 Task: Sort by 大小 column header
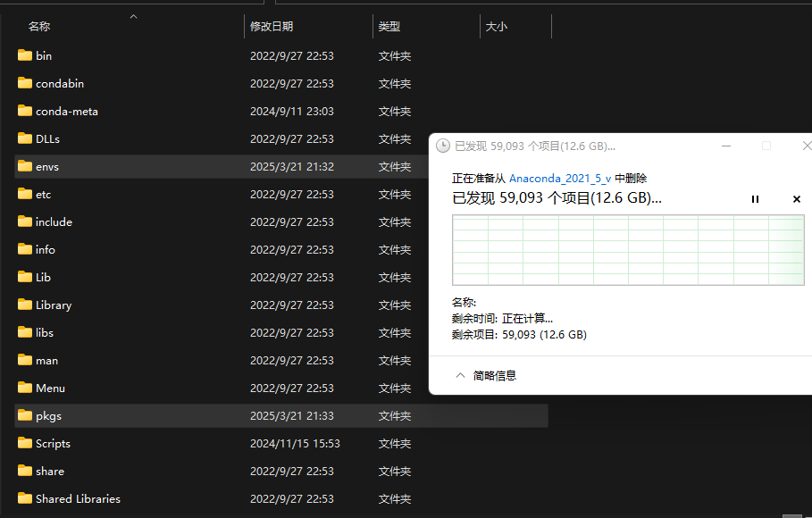[x=497, y=27]
